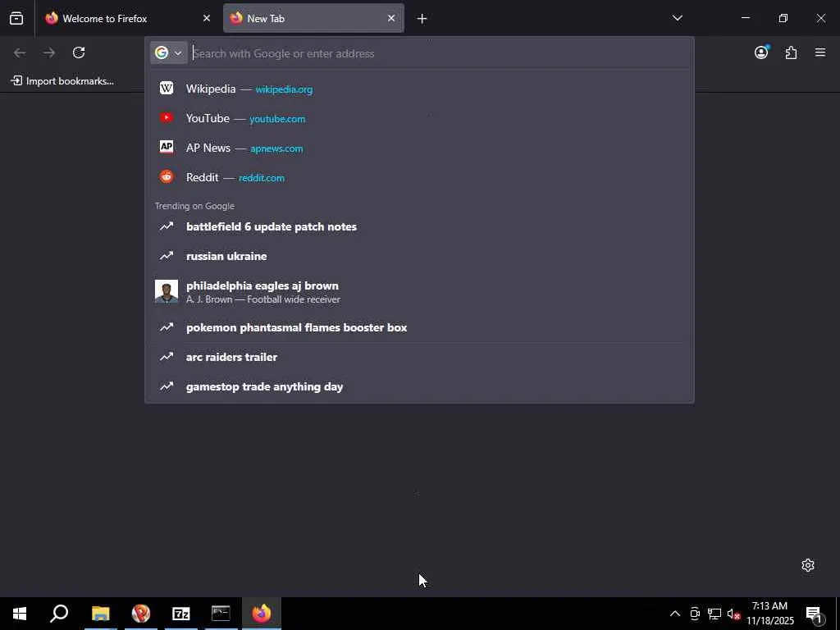840x630 pixels.
Task: Open taskbar search magnifier
Action: 59,614
